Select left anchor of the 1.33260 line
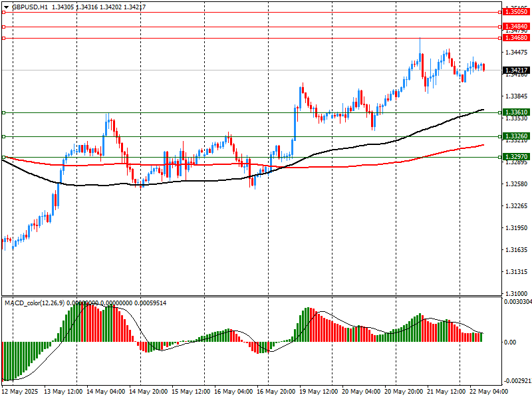Screen dimensions: 532x399 (4, 136)
